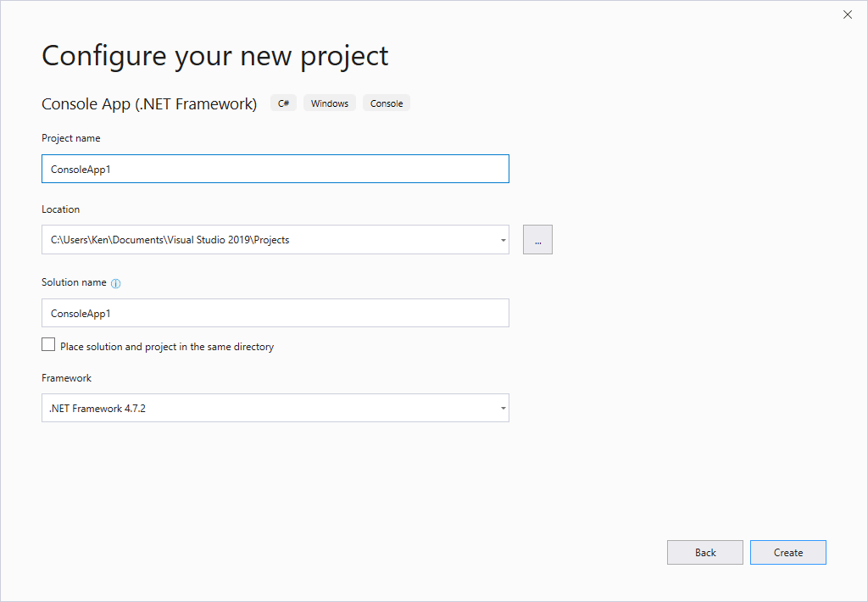The width and height of the screenshot is (868, 602).
Task: Click the "Project name" field label
Action: click(x=71, y=138)
